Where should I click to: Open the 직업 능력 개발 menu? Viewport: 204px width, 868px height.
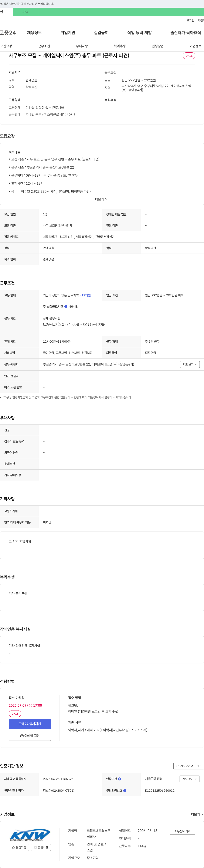[139, 33]
